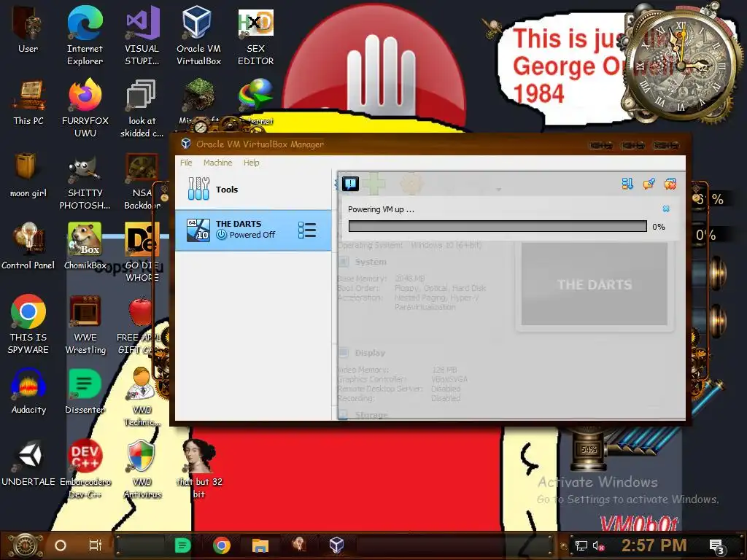The image size is (747, 560).
Task: Click the 2:57 PM taskbar clock
Action: click(654, 545)
